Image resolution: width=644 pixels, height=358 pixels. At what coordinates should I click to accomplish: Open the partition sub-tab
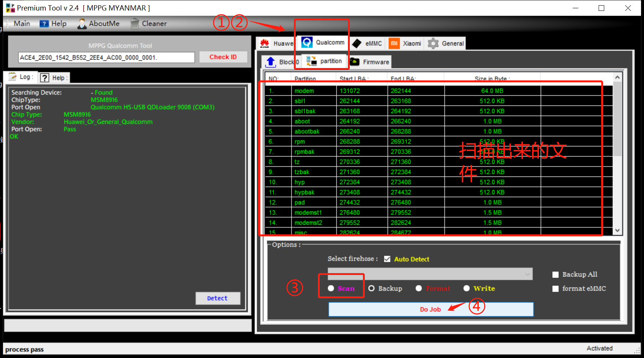[x=325, y=61]
